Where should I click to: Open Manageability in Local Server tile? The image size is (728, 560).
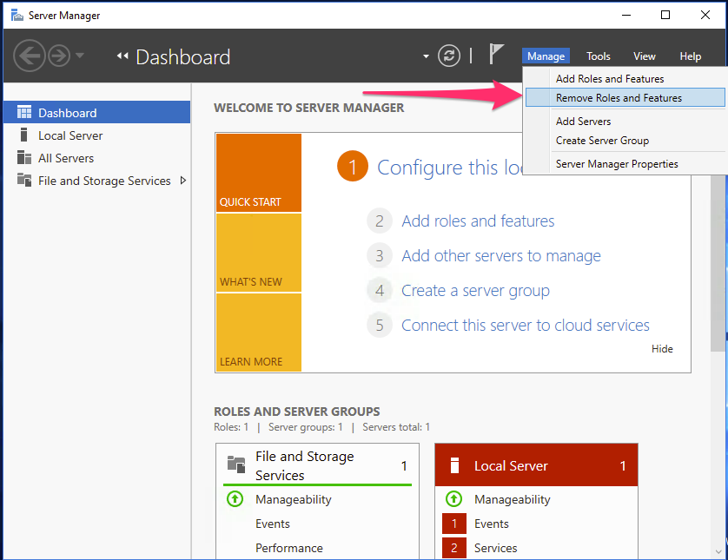click(x=512, y=499)
